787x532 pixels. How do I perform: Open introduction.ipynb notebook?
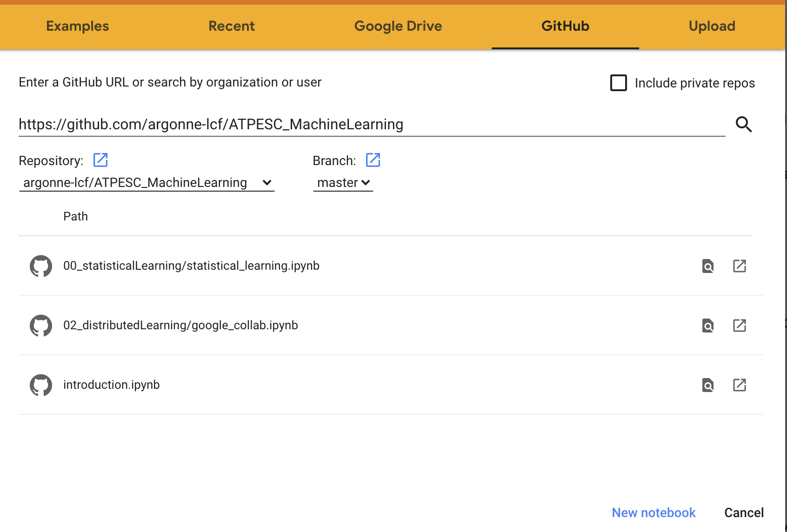click(x=111, y=385)
